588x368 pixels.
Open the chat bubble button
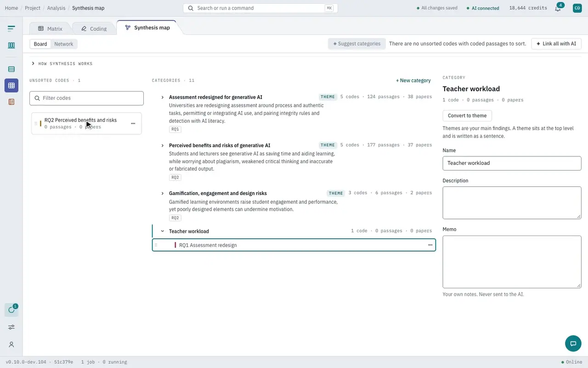[573, 344]
